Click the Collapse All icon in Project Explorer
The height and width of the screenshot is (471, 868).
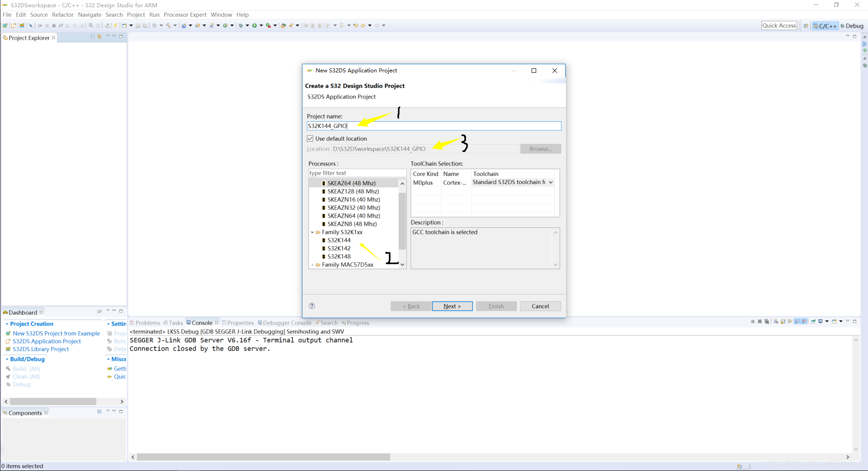(93, 37)
